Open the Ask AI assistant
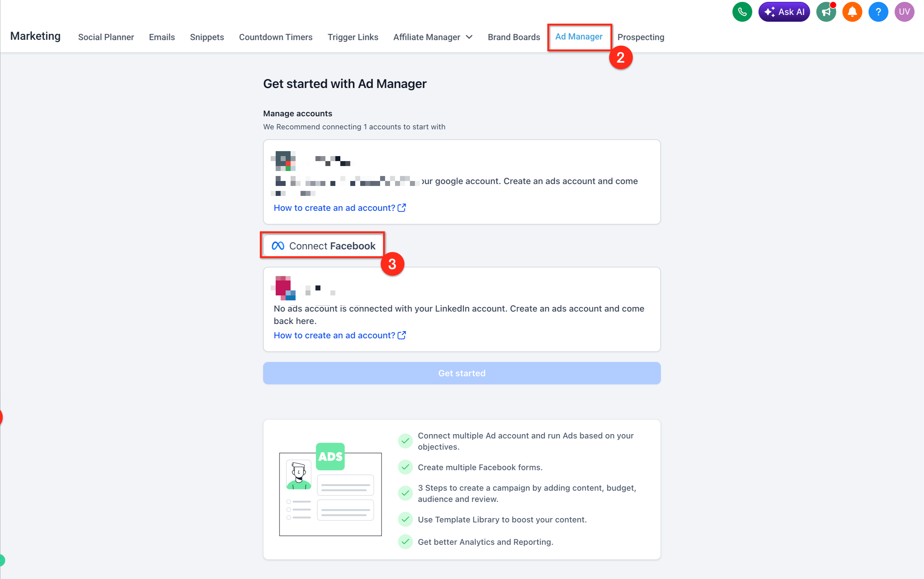The height and width of the screenshot is (579, 924). pos(784,12)
